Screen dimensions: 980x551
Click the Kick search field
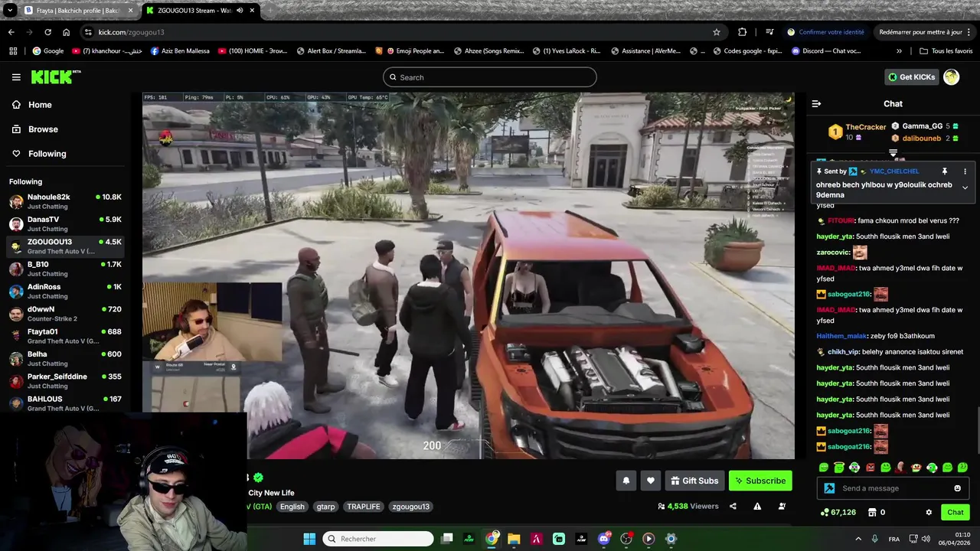click(x=490, y=77)
